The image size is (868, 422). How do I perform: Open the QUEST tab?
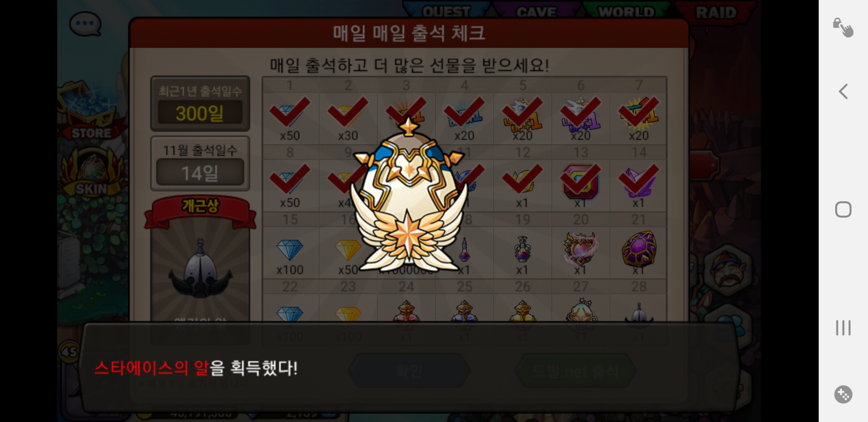click(446, 12)
